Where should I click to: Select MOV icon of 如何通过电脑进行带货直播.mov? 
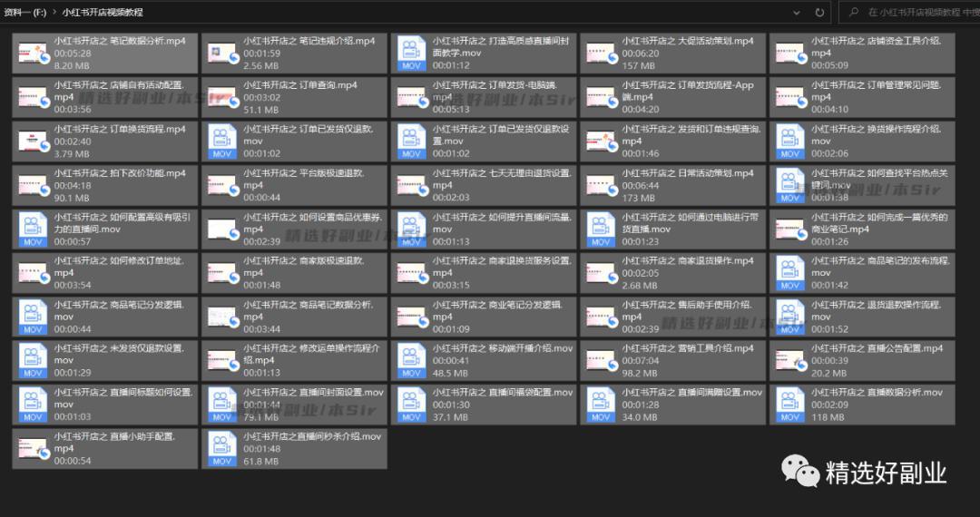point(601,229)
